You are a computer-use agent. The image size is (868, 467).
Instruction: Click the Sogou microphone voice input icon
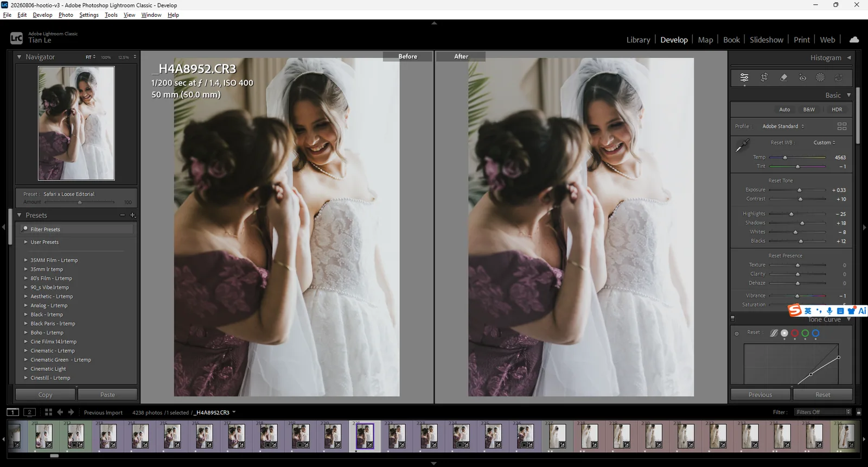(x=829, y=311)
